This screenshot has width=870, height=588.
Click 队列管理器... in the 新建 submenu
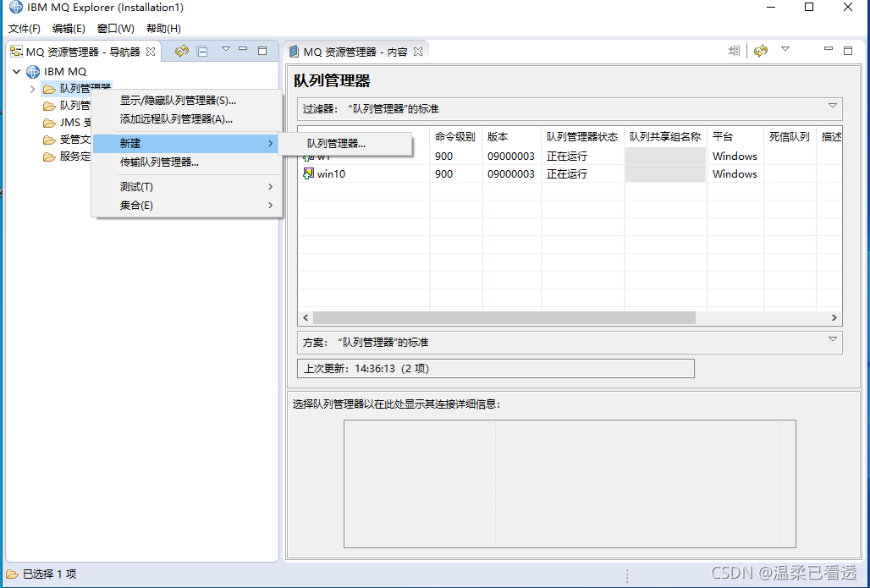coord(345,144)
